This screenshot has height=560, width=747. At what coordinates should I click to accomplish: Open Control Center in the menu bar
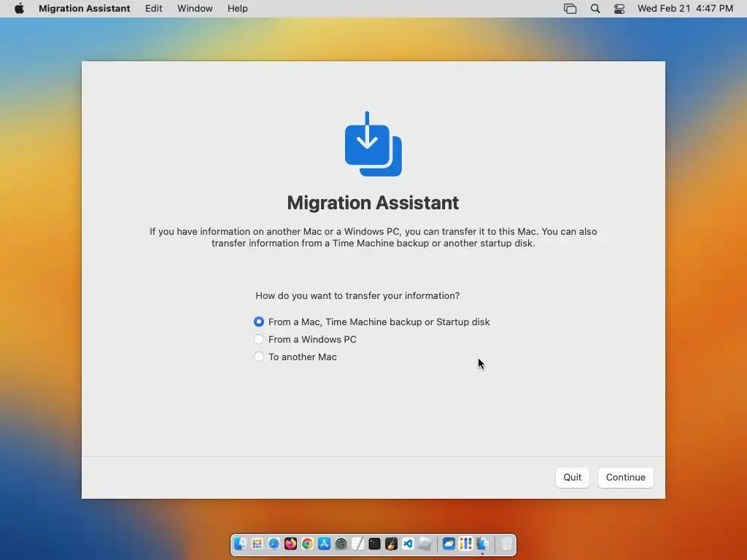click(619, 9)
